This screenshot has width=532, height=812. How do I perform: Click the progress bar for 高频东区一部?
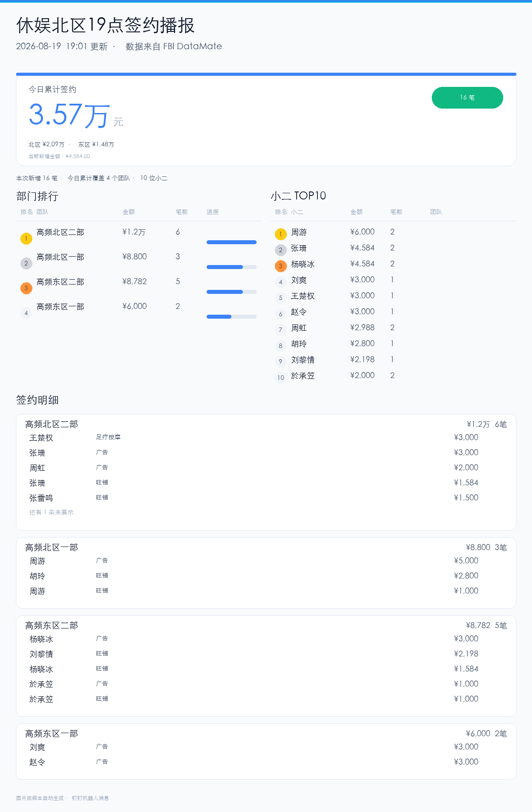coord(231,316)
